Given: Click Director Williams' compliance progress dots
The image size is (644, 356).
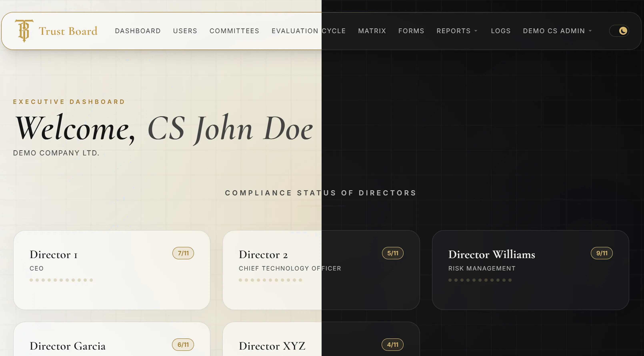Looking at the screenshot, I should click(x=480, y=280).
